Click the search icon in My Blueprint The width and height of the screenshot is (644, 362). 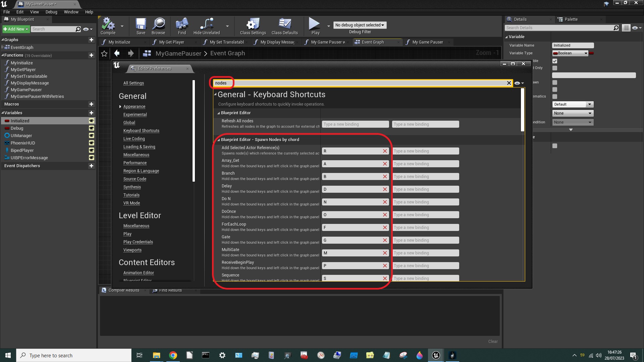coord(78,29)
